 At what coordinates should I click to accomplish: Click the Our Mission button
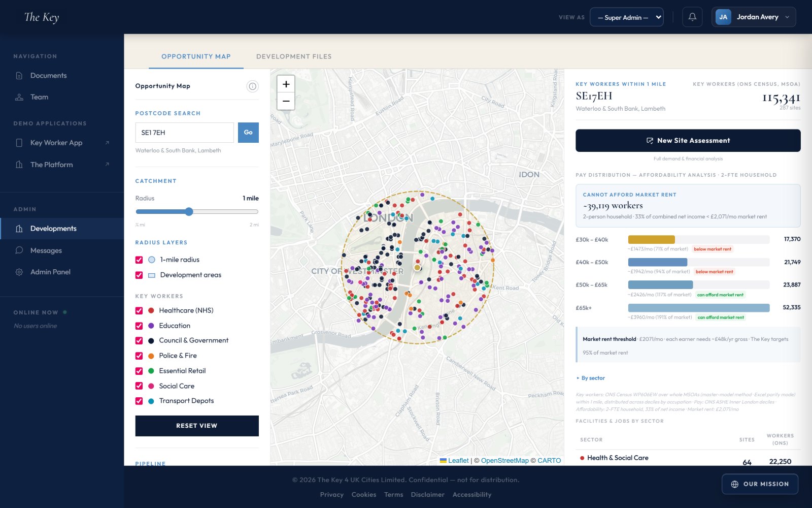coord(760,484)
